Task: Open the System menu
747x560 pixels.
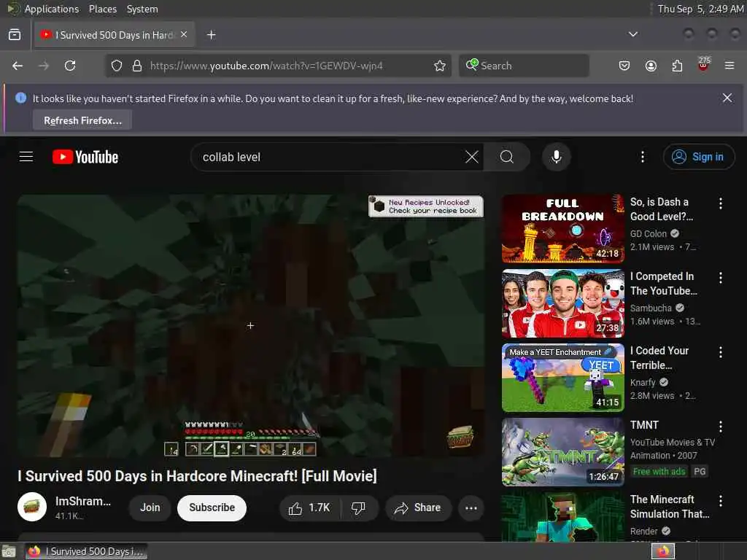Action: (x=142, y=9)
